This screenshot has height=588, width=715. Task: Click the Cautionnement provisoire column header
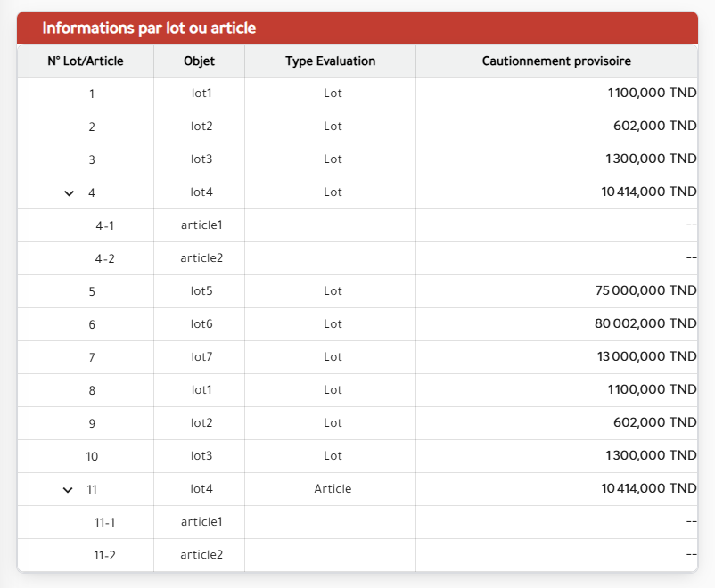[556, 61]
